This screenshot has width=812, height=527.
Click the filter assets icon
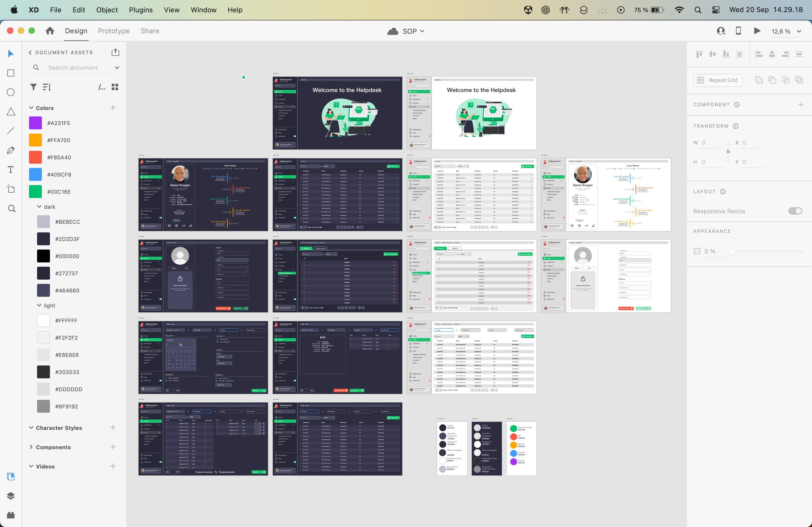[34, 87]
